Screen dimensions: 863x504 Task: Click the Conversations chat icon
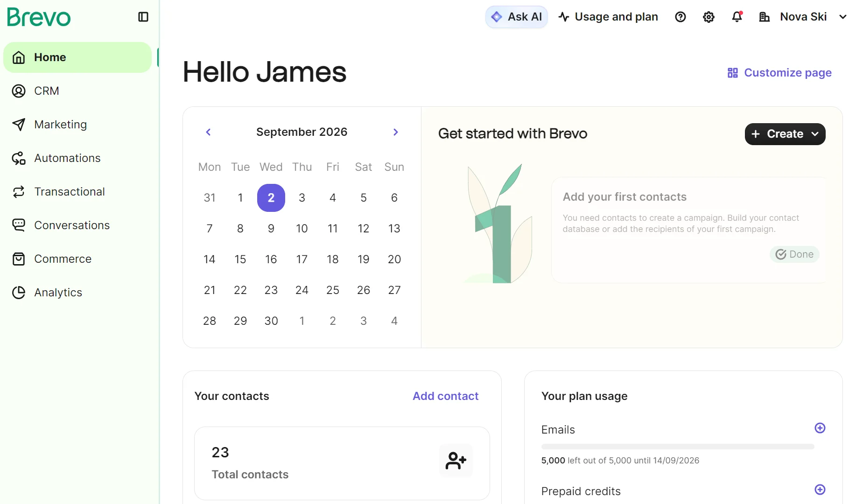point(19,225)
